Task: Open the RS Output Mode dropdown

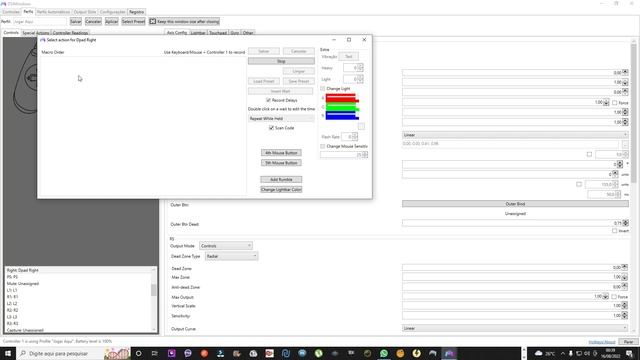Action: (226, 246)
